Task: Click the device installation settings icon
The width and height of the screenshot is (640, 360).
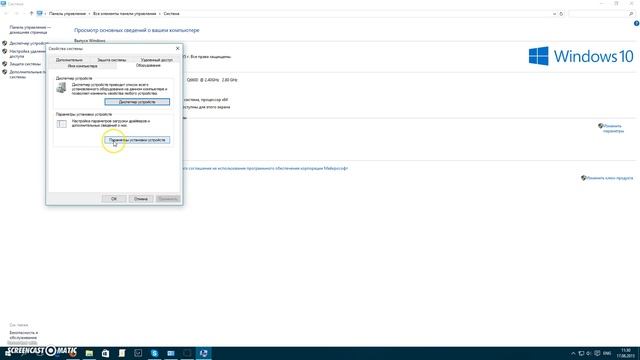Action: pyautogui.click(x=62, y=124)
